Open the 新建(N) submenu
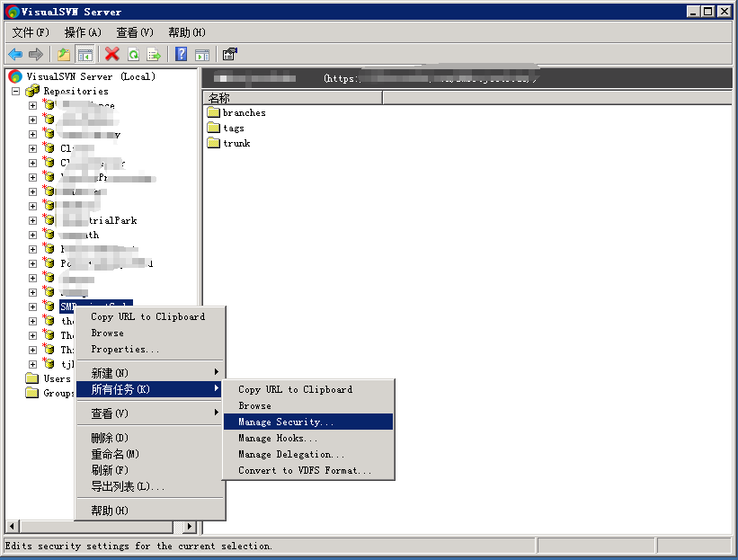 [147, 373]
